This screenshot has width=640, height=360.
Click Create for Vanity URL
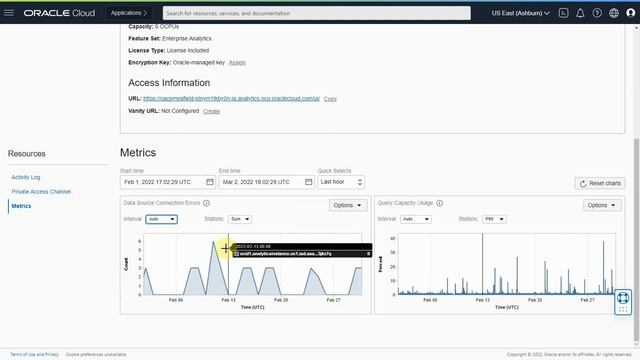pos(211,111)
